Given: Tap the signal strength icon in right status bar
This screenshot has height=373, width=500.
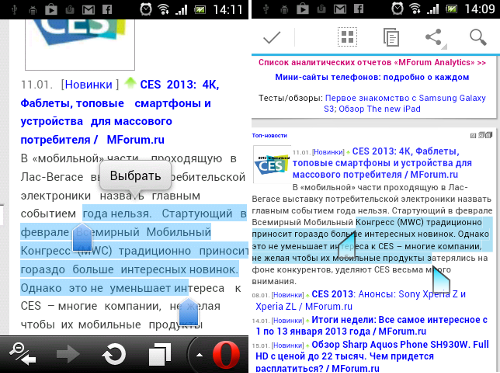Looking at the screenshot, I should point(432,9).
